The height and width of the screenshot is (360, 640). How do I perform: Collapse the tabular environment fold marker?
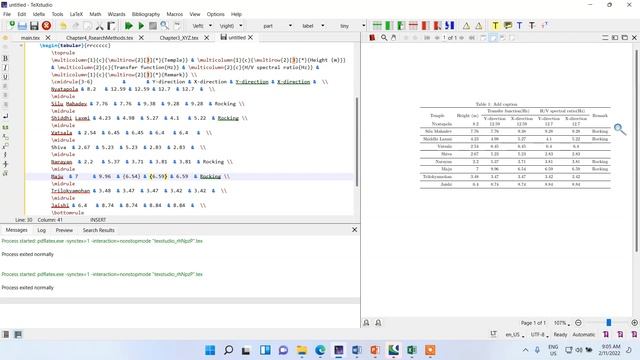coord(21,46)
